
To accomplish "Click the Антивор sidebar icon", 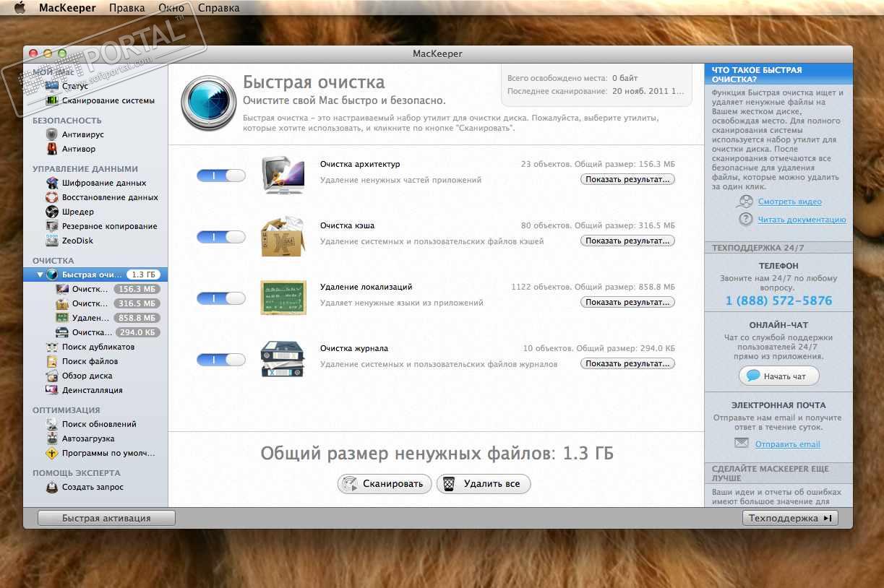I will pos(51,149).
